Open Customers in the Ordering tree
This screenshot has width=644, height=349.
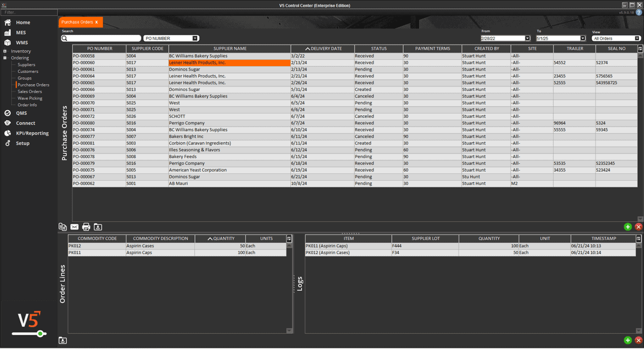(28, 72)
